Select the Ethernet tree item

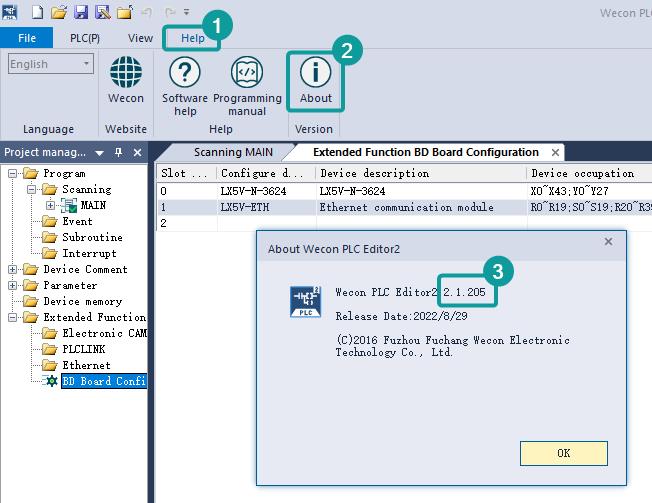coord(86,366)
